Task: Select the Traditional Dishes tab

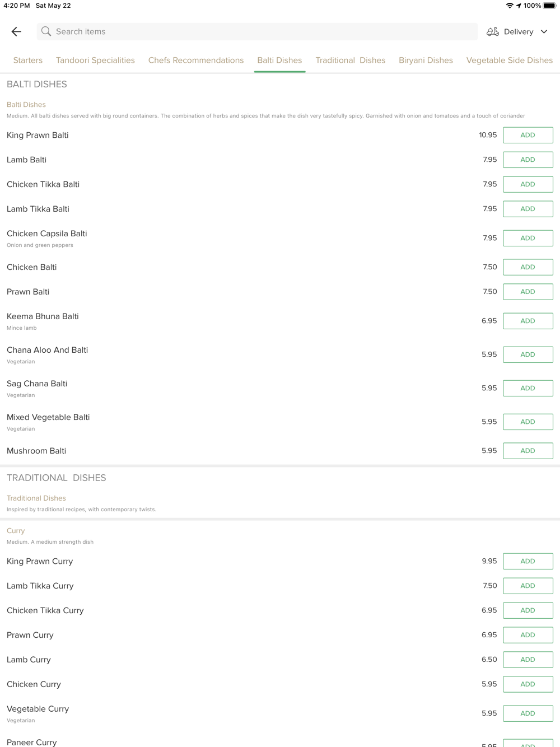Action: click(x=351, y=60)
